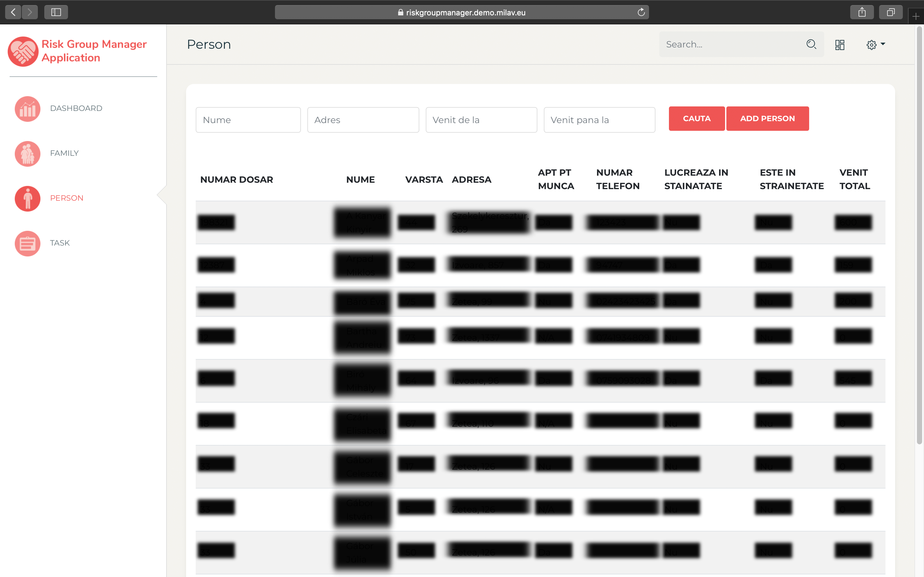
Task: Click the browser Share icon
Action: coord(862,12)
